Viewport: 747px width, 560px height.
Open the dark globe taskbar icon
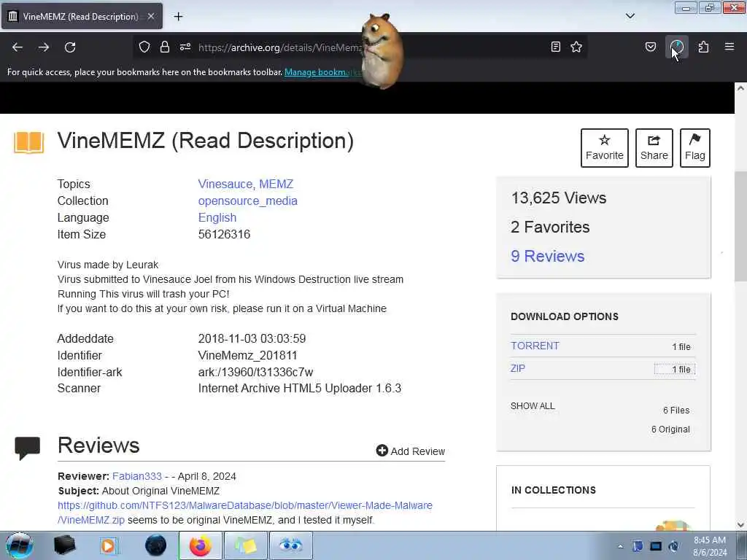click(x=156, y=545)
